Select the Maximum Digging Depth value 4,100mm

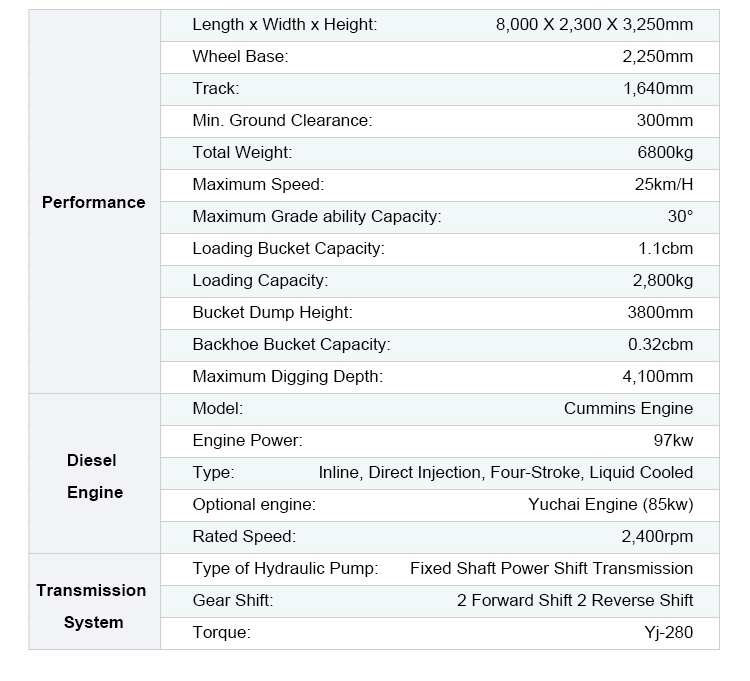click(x=657, y=377)
